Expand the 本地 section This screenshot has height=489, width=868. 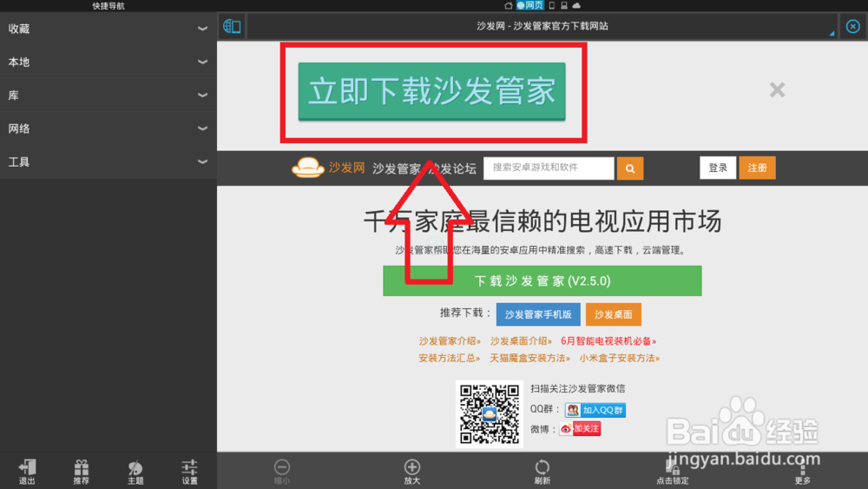[x=108, y=62]
